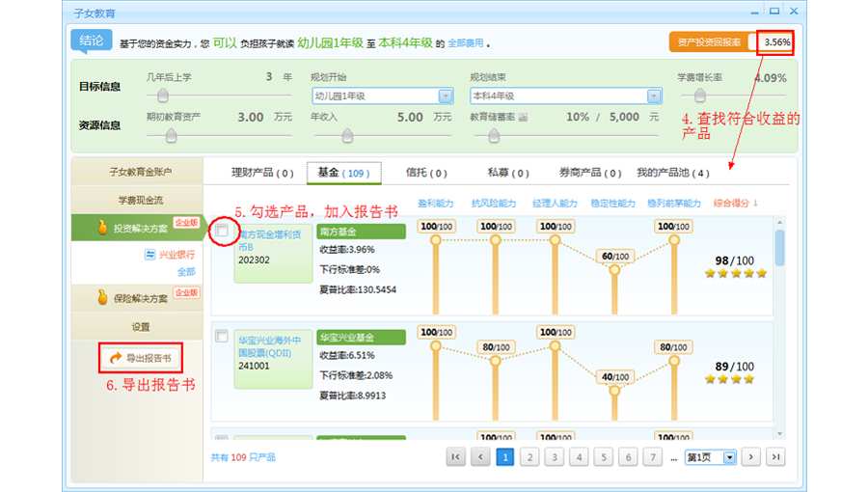Click the money bag icon beside 投资解决方案
This screenshot has height=492, width=868.
pyautogui.click(x=99, y=228)
